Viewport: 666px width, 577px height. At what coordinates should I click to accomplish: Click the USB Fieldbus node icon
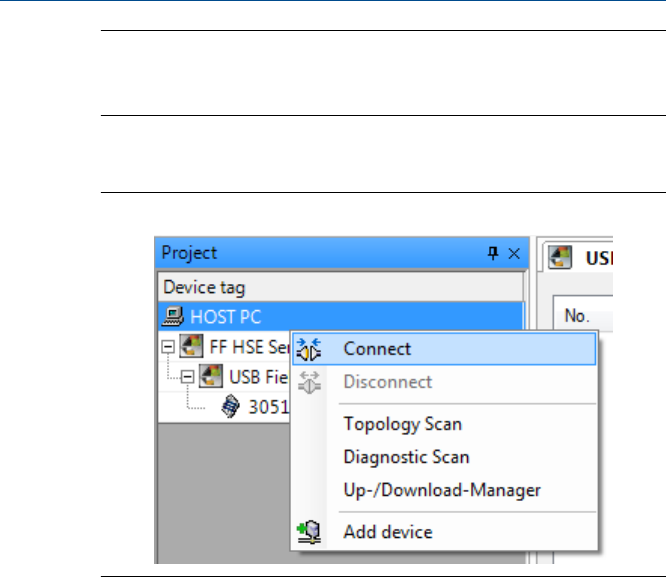click(x=211, y=379)
